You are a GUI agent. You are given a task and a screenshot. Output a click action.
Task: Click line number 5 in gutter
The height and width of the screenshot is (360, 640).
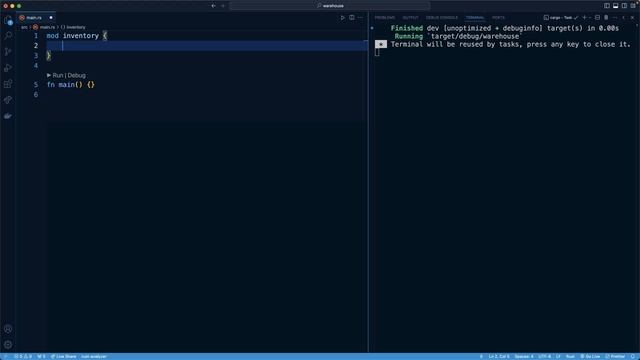tap(36, 85)
